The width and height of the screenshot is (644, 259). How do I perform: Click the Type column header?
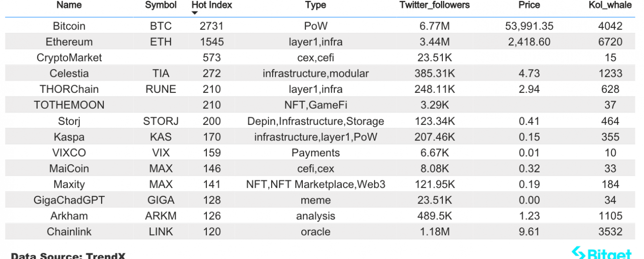pos(315,5)
